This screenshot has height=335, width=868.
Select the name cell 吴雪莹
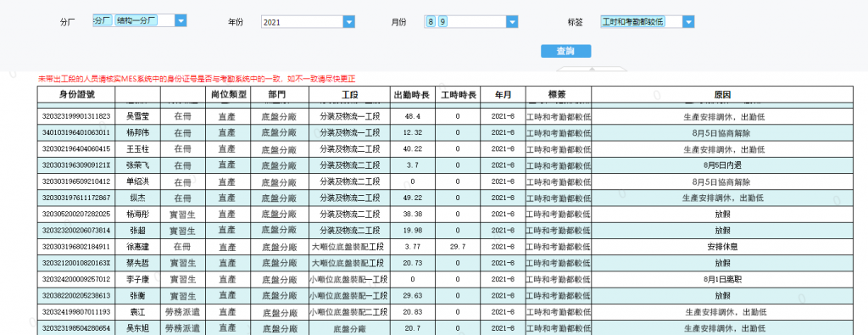[138, 117]
